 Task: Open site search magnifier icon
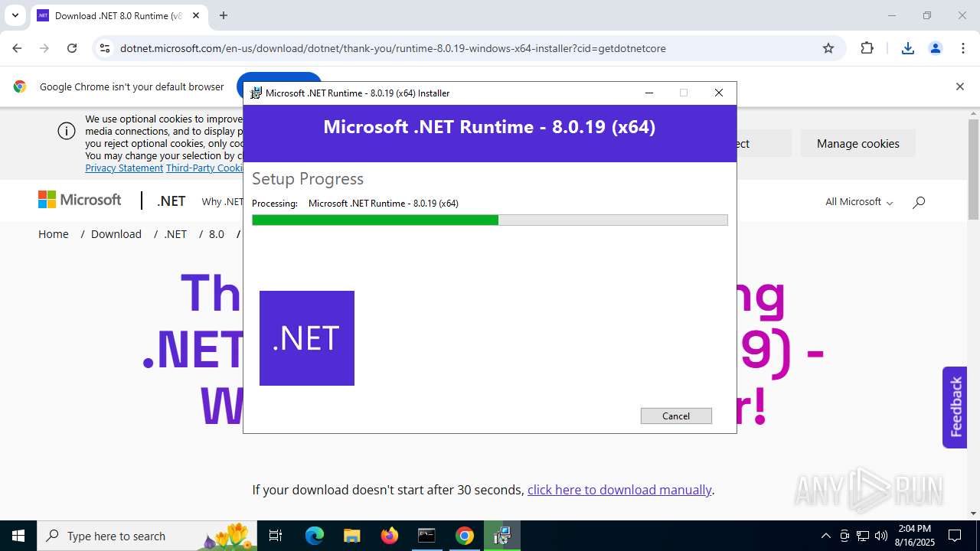click(x=919, y=202)
